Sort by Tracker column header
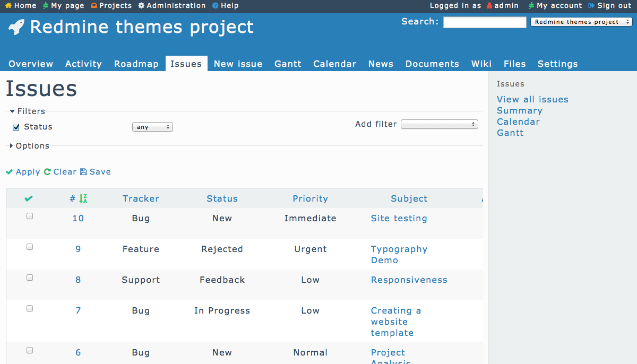Image resolution: width=637 pixels, height=364 pixels. click(x=141, y=198)
